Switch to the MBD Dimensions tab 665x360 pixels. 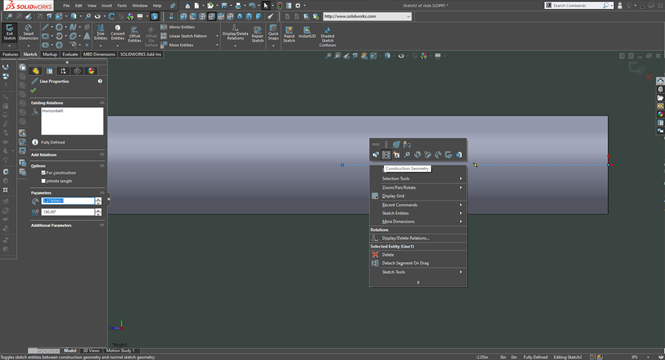pyautogui.click(x=99, y=54)
